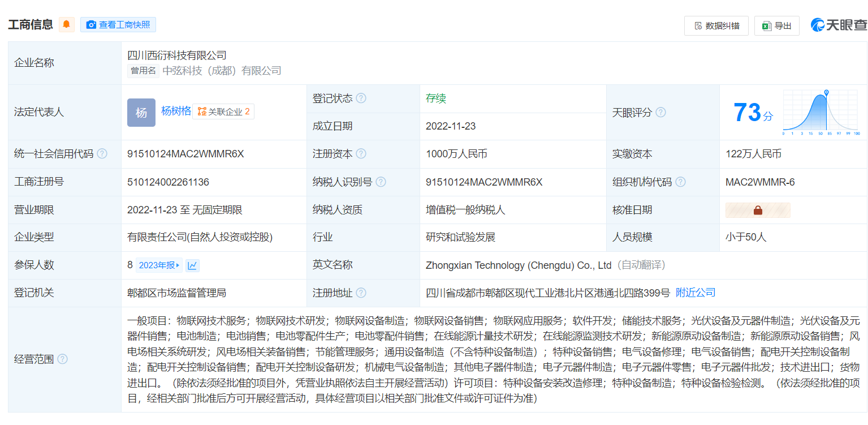868x425 pixels.
Task: Click help icon beside 天眼评分
Action: 660,112
